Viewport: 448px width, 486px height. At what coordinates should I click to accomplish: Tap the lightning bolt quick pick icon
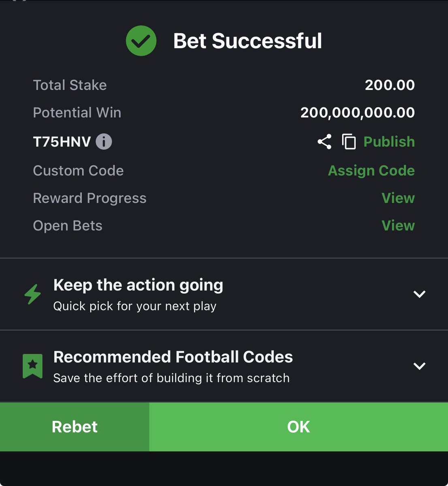click(33, 294)
